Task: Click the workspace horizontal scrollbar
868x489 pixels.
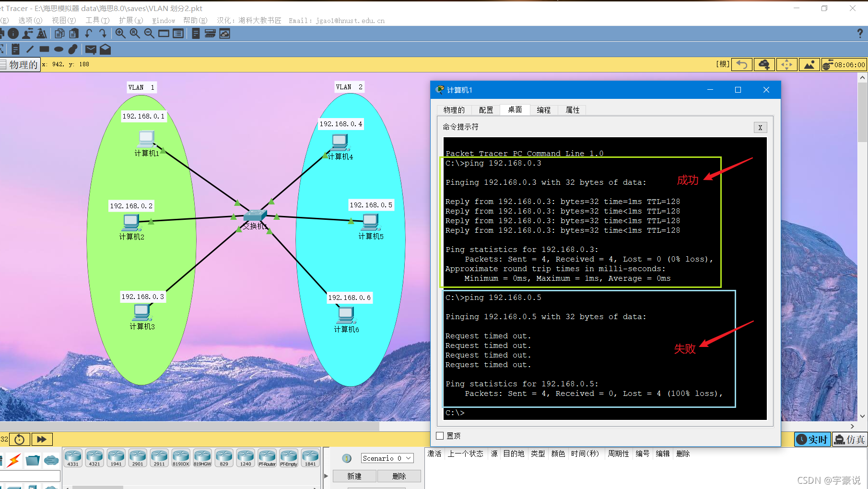Action: [189, 426]
